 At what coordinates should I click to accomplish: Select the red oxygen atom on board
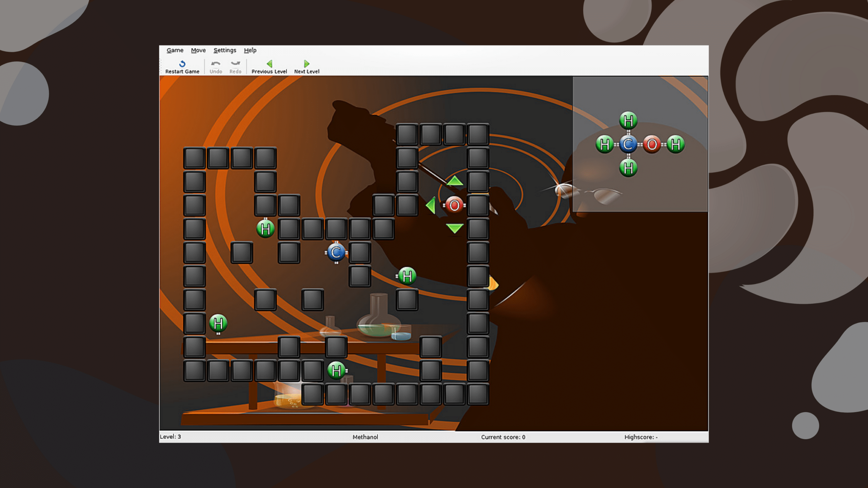(454, 205)
